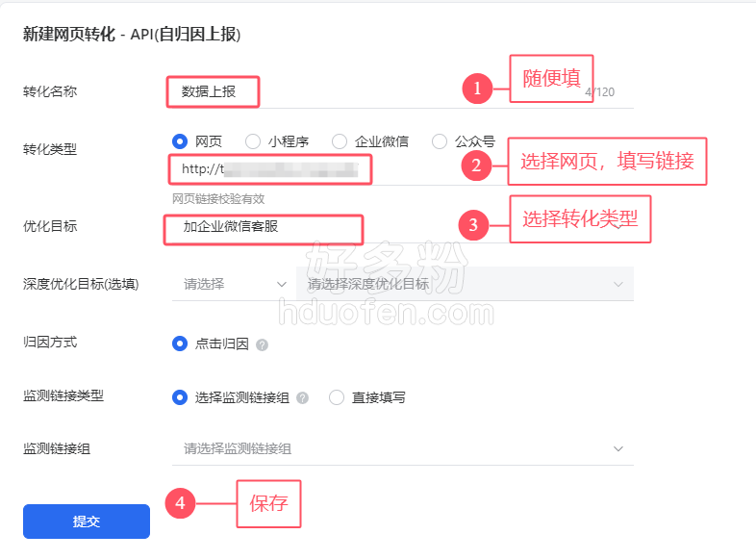The width and height of the screenshot is (756, 560).
Task: Click the blue 提交 button
Action: point(87,522)
